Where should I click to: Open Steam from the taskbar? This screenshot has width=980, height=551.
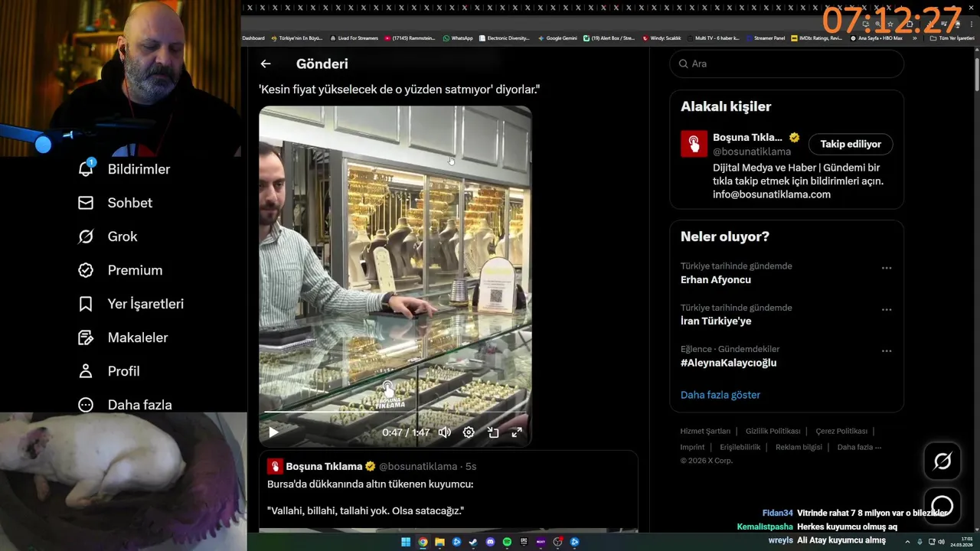click(473, 542)
